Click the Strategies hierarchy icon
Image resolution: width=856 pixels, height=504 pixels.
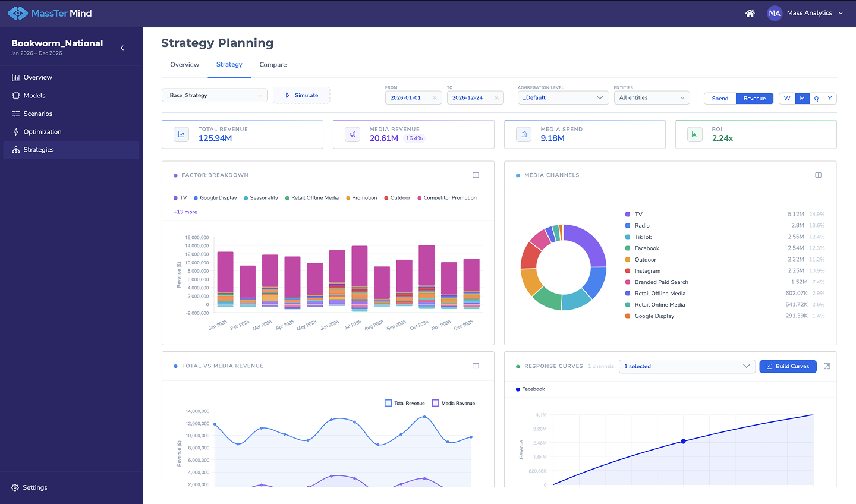(16, 150)
